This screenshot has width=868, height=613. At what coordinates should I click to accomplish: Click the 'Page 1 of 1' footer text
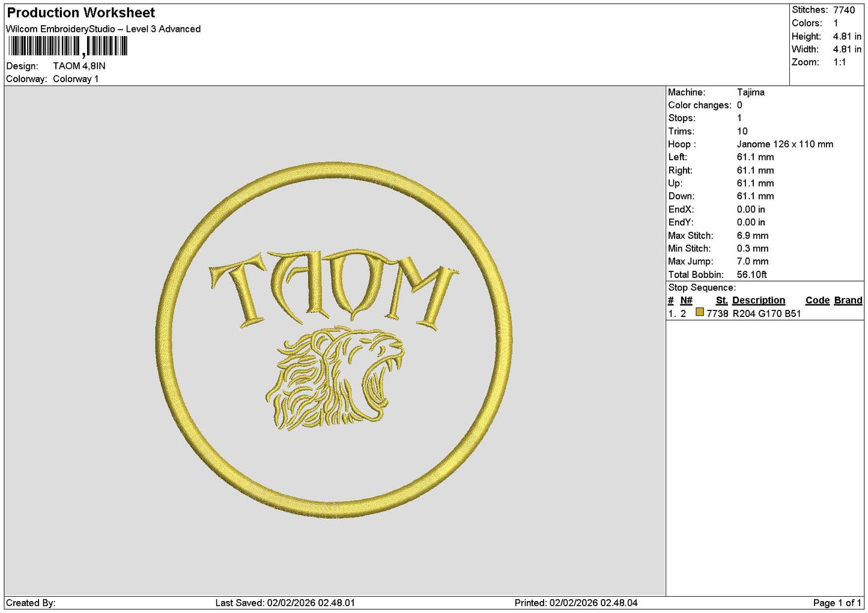[x=837, y=603]
